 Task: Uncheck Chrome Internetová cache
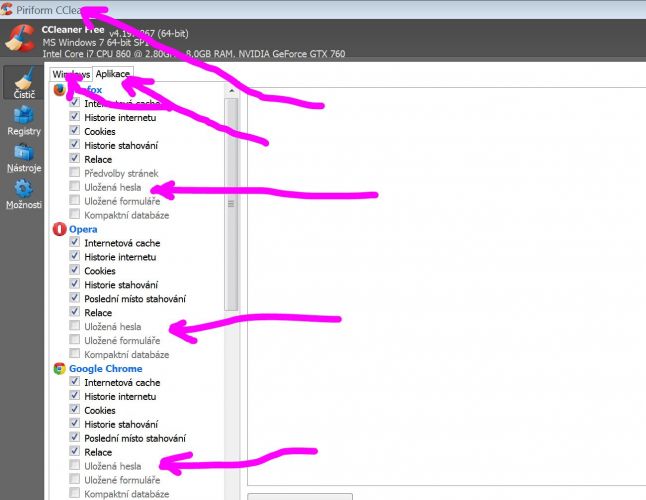tap(75, 382)
